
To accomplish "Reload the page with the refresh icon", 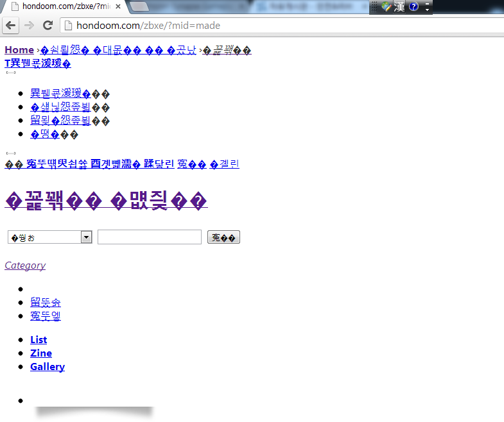I will tap(48, 26).
